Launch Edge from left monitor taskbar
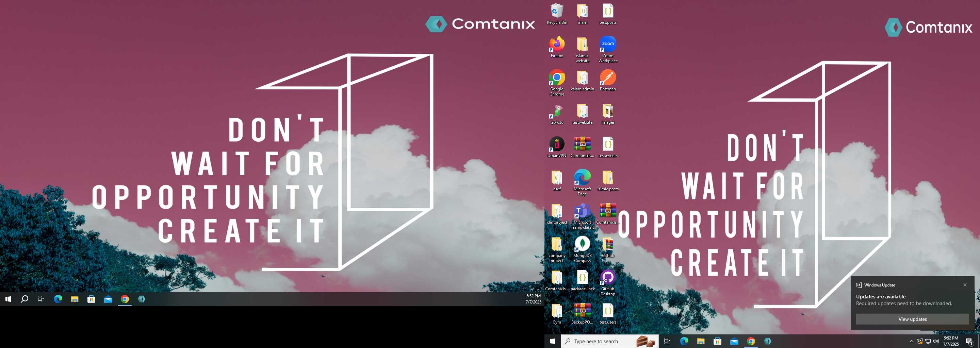This screenshot has height=348, width=980. click(58, 299)
